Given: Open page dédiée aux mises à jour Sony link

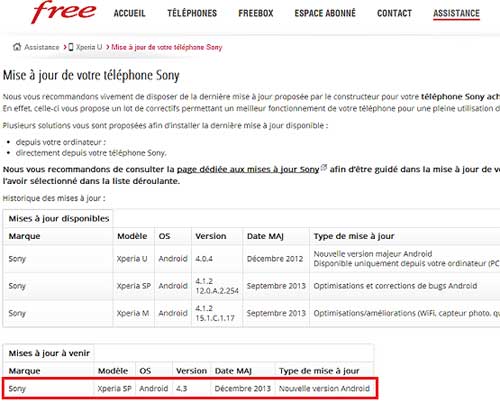Looking at the screenshot, I should coord(248,170).
